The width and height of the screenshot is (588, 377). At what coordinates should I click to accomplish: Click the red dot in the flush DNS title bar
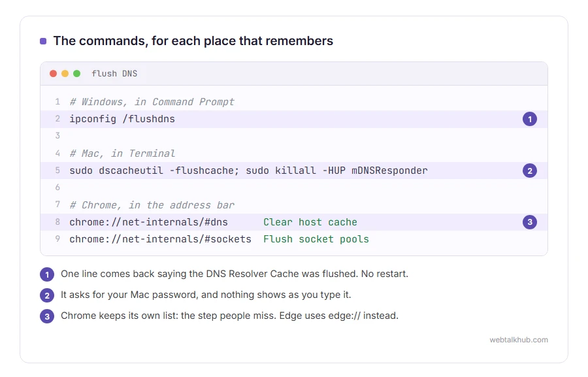pos(54,74)
